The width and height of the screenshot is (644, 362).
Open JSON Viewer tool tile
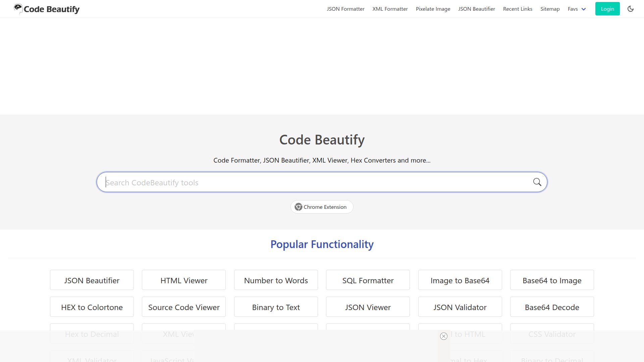(368, 307)
